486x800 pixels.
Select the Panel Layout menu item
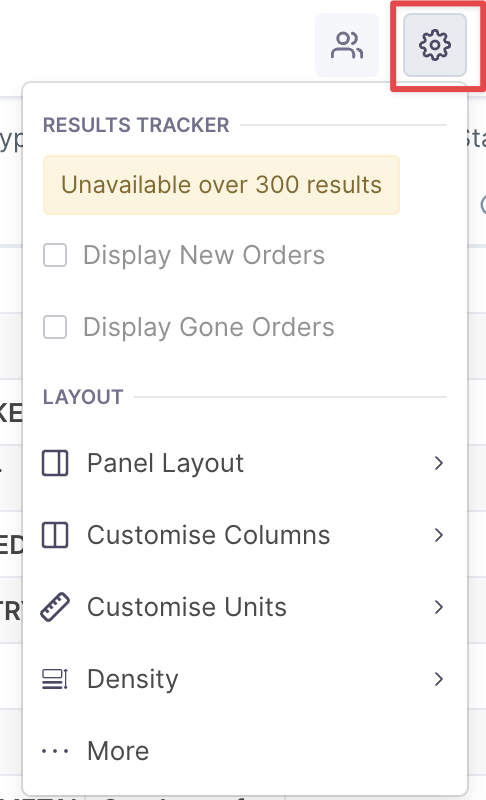coord(245,463)
